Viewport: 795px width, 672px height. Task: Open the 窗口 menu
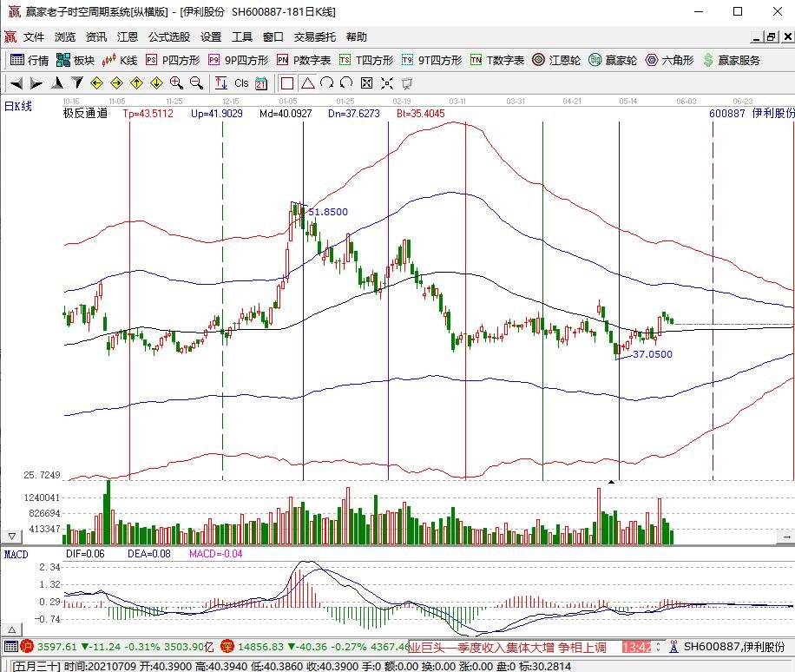point(273,37)
